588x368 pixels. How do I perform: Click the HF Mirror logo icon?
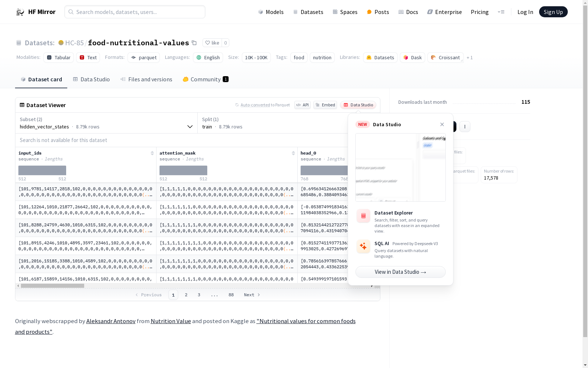click(x=20, y=12)
